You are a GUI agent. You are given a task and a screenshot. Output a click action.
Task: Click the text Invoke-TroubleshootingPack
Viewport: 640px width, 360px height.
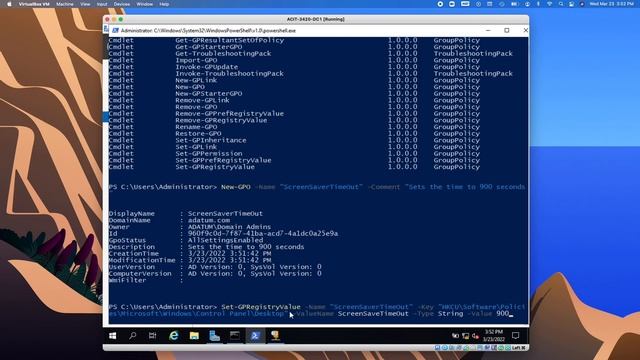[229, 73]
